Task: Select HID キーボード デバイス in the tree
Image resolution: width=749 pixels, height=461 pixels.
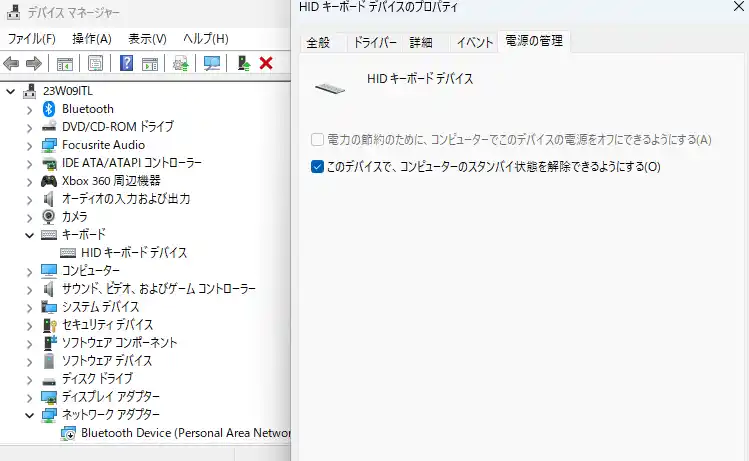Action: coord(134,253)
